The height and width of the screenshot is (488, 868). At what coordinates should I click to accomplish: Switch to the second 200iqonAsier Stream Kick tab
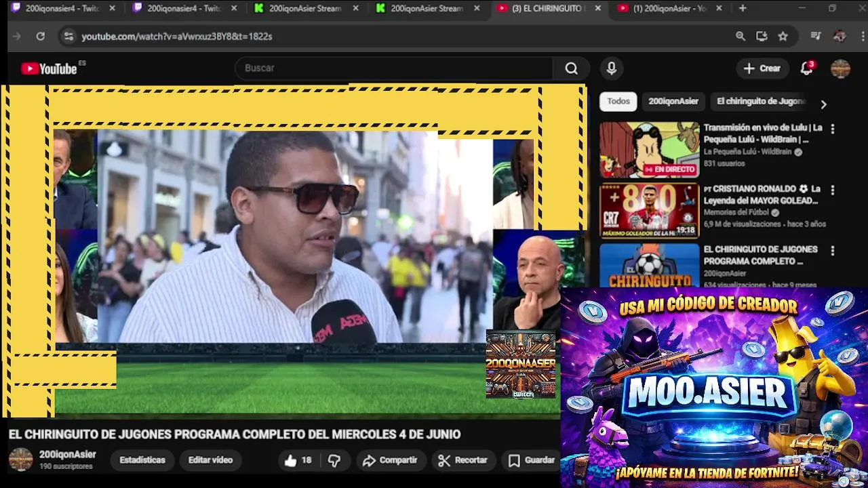coord(427,8)
